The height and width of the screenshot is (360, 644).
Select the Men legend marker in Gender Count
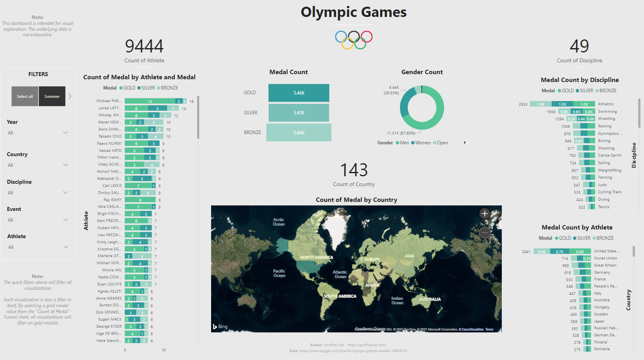tap(398, 143)
